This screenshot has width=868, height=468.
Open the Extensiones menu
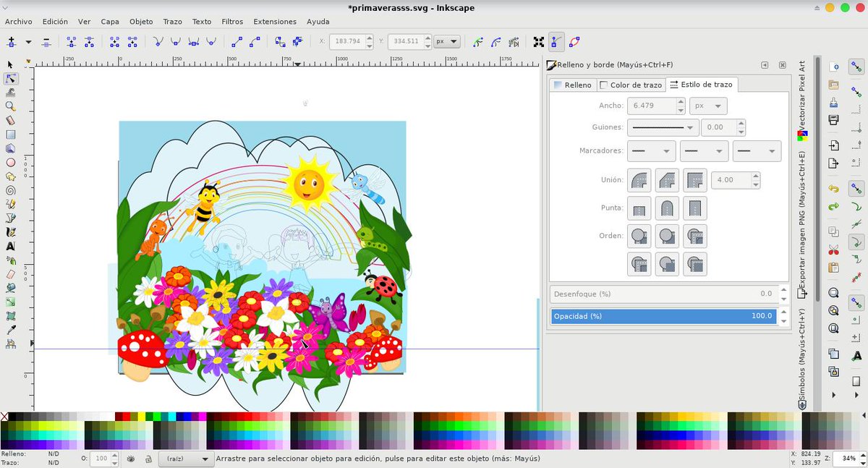coord(275,22)
